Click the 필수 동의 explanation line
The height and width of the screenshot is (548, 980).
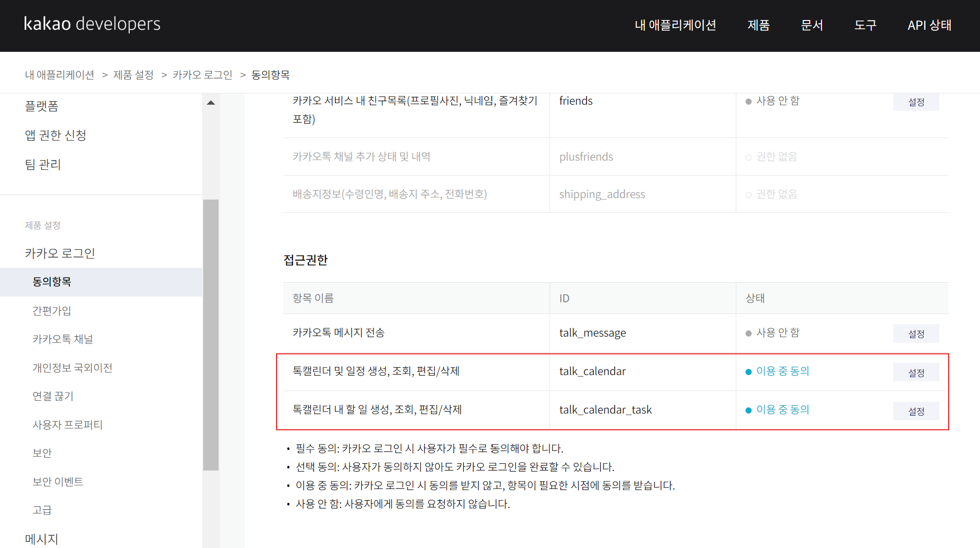pyautogui.click(x=429, y=449)
